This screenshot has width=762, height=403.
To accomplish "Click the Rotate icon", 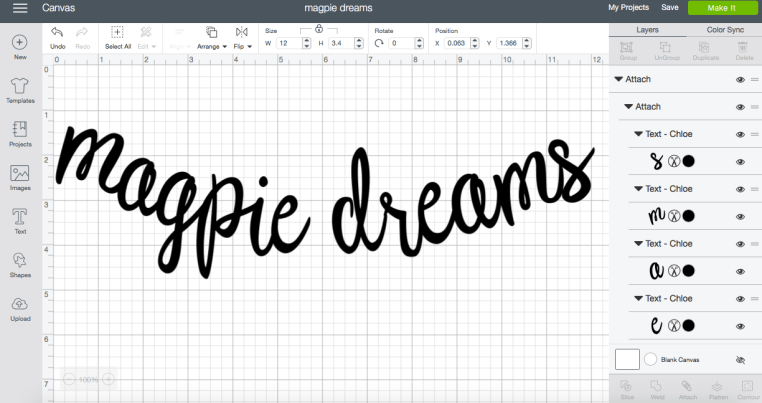I will (379, 43).
